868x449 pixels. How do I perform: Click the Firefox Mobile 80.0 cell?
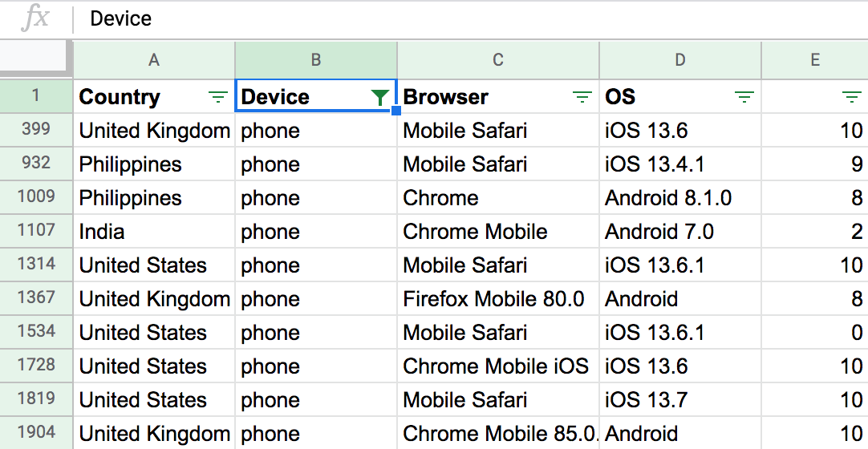point(494,299)
